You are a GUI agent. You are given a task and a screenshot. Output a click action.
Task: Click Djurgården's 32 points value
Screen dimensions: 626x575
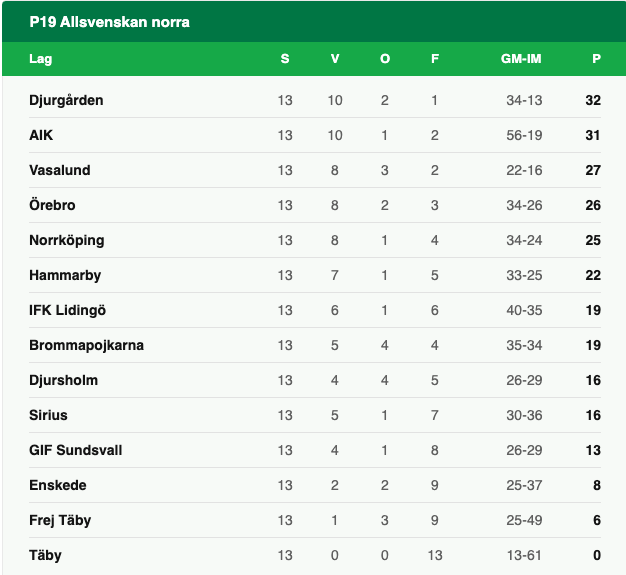[593, 100]
